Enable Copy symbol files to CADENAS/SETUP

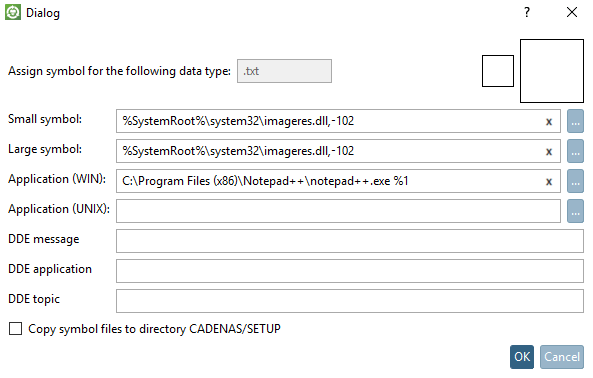point(16,329)
